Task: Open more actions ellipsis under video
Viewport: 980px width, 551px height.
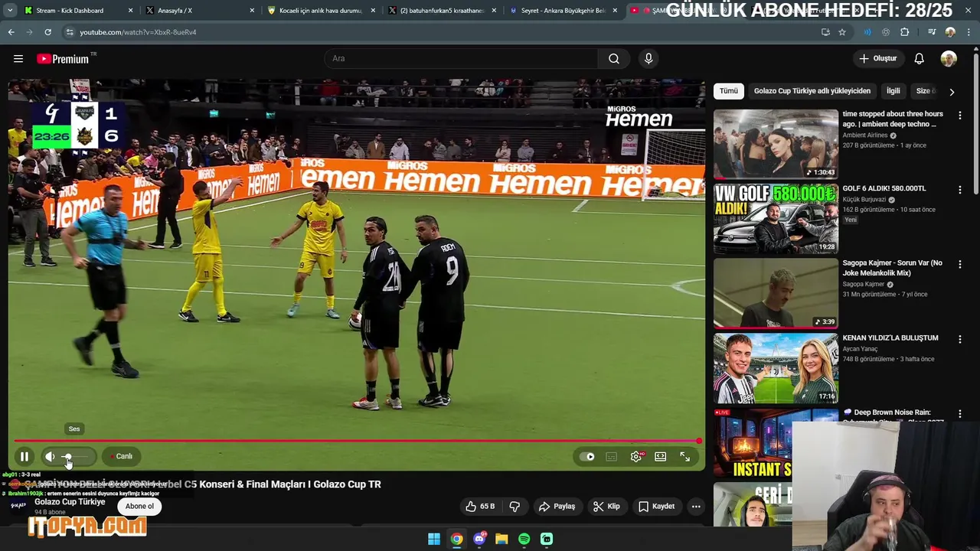Action: 696,507
